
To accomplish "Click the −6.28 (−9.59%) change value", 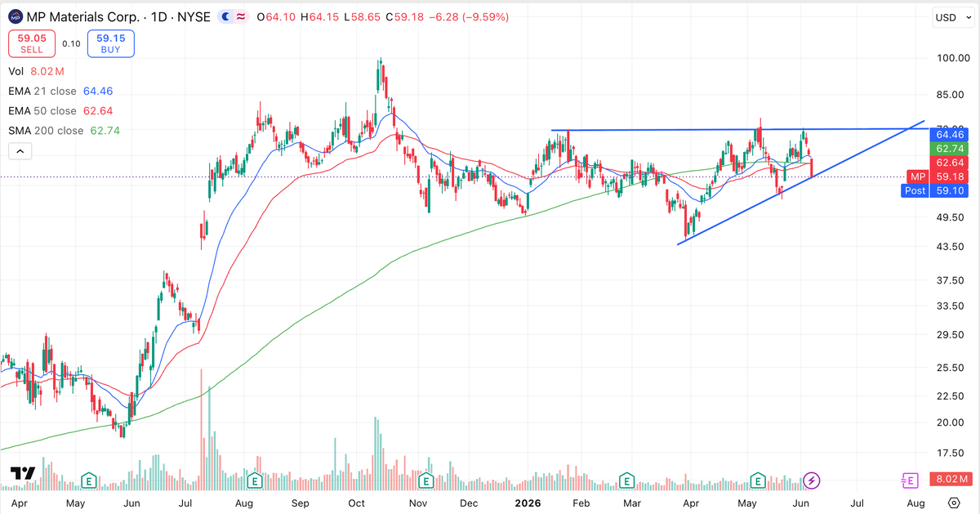I will [x=469, y=17].
